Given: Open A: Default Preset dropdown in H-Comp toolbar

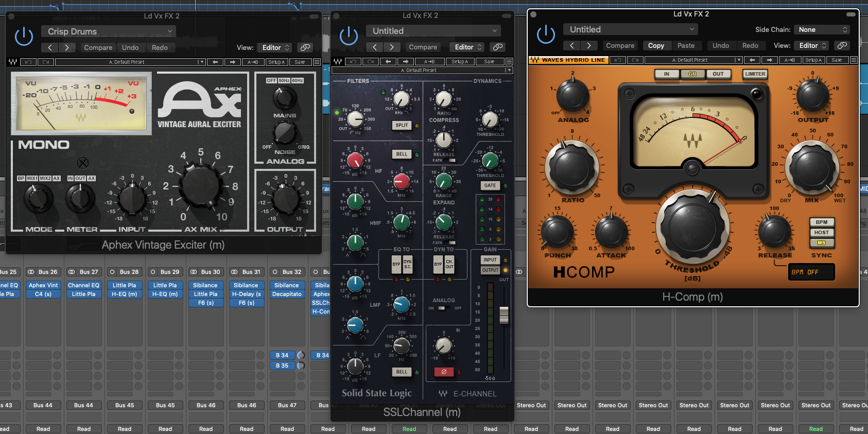Looking at the screenshot, I should [x=693, y=60].
